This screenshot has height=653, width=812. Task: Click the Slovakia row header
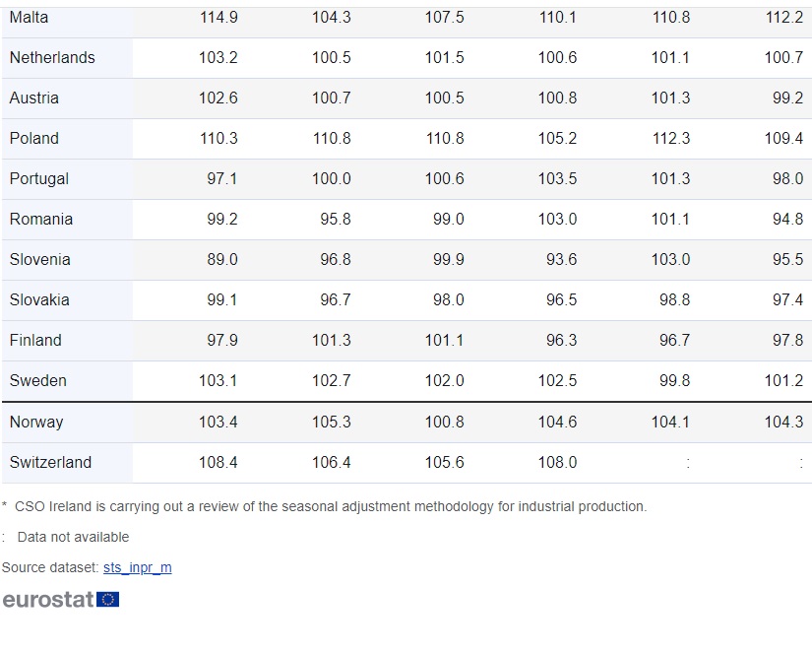point(39,300)
